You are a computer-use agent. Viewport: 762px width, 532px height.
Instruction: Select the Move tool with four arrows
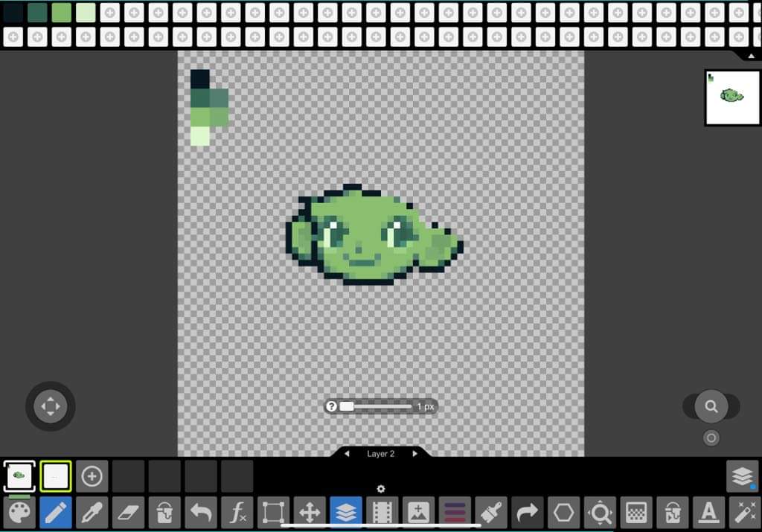(x=310, y=512)
